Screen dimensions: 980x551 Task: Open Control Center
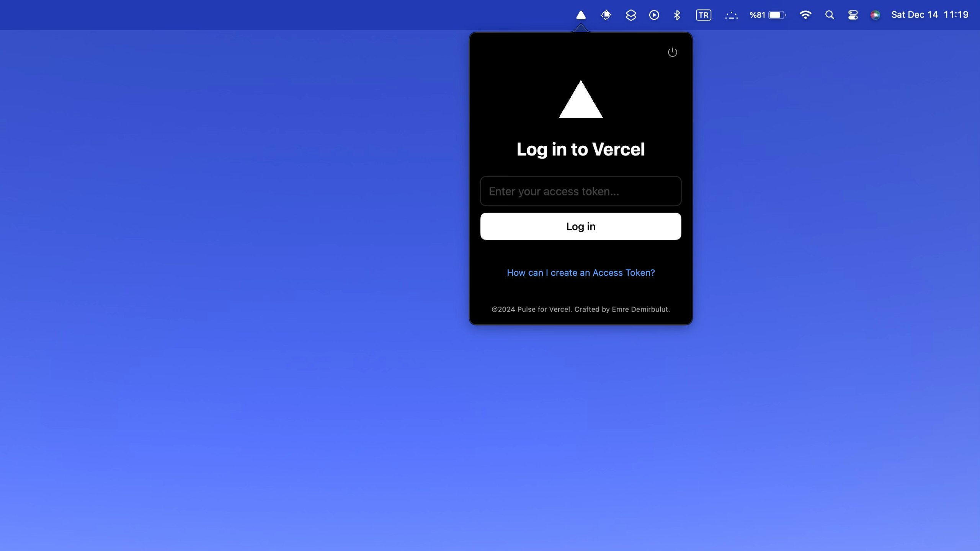853,15
